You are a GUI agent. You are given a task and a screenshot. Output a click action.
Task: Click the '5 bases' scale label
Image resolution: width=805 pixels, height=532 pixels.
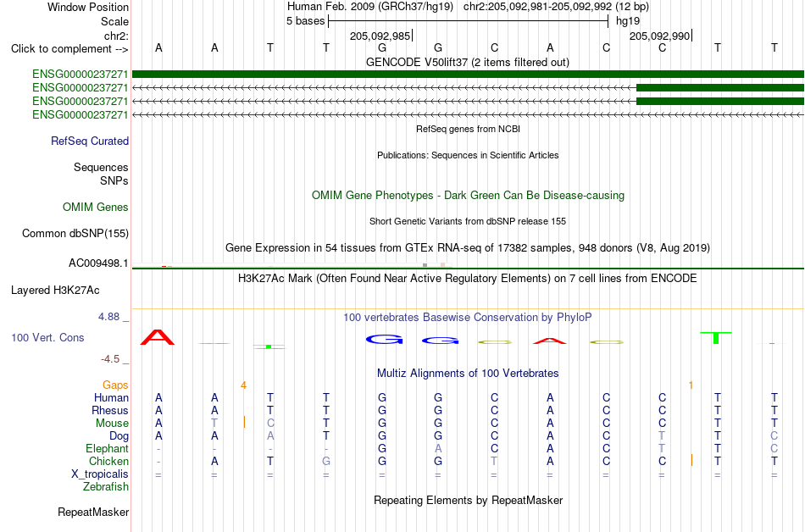(x=305, y=21)
